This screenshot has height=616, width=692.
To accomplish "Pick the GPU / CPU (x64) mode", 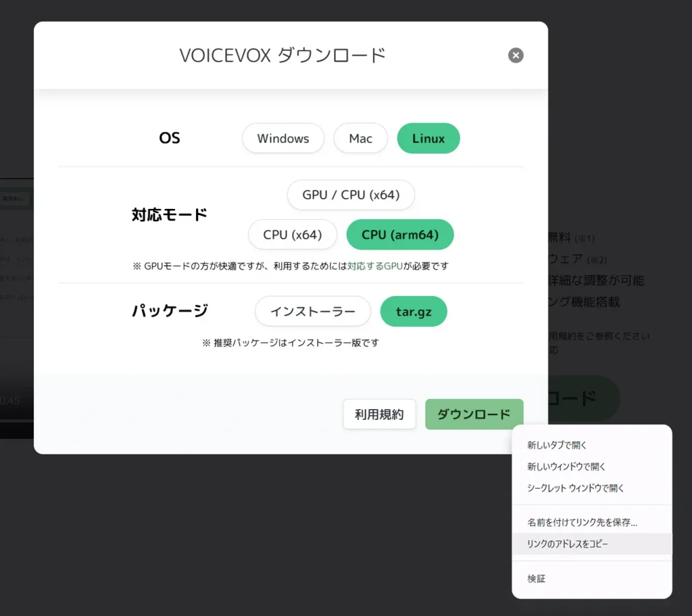I will pos(351,195).
